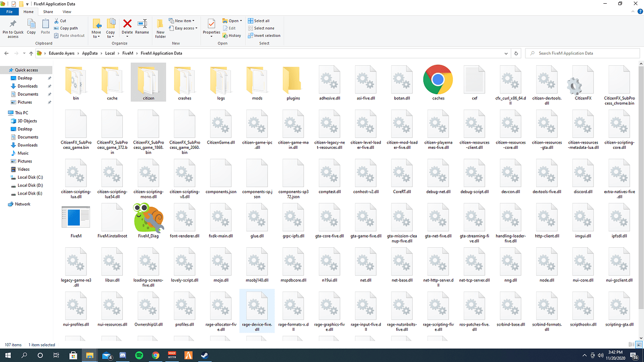Click inside the Search FiveM Application Data box
This screenshot has height=362, width=644.
(582, 53)
